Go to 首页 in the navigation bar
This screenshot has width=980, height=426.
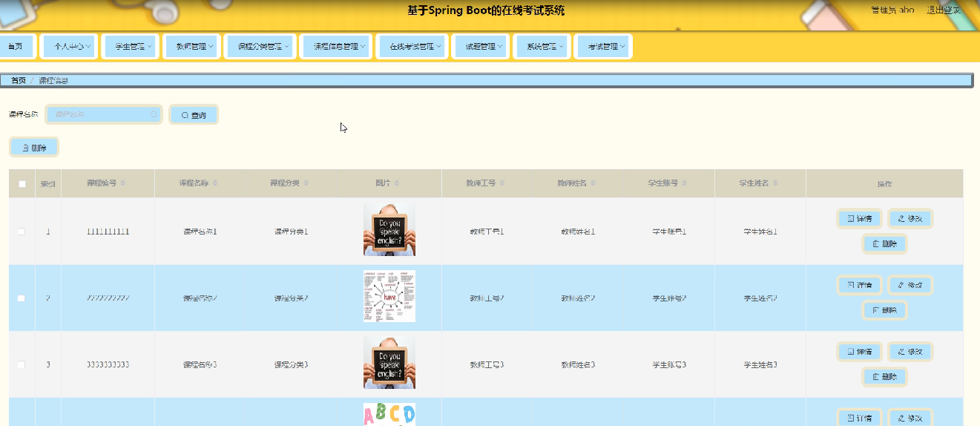[15, 46]
